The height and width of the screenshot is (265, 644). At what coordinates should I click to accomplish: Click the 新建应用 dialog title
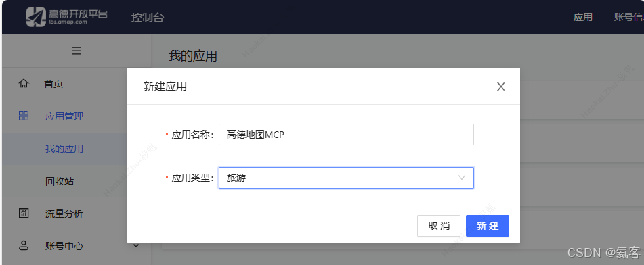[x=165, y=87]
